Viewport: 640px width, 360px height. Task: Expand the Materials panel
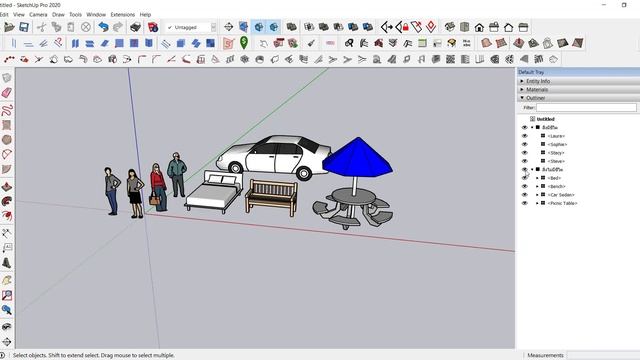point(522,89)
